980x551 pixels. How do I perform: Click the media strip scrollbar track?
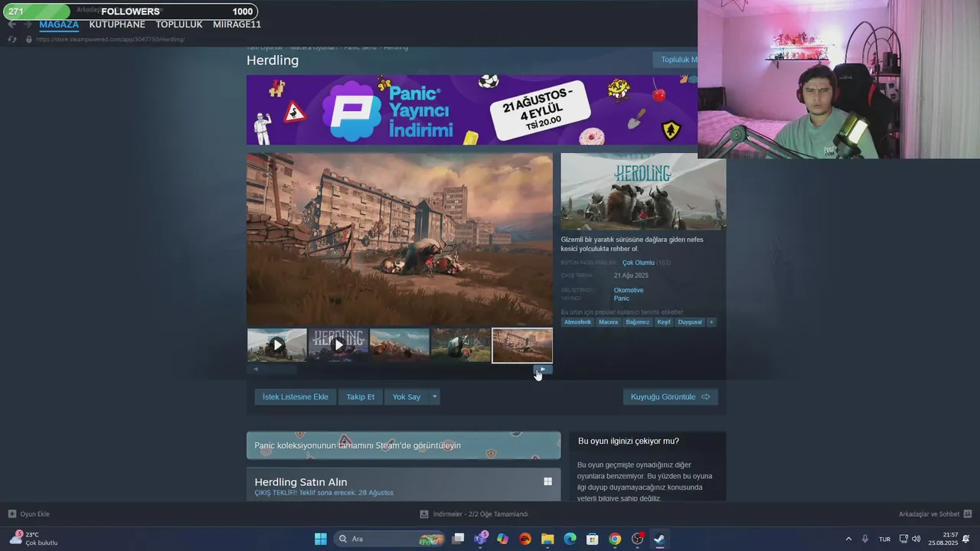tap(399, 369)
